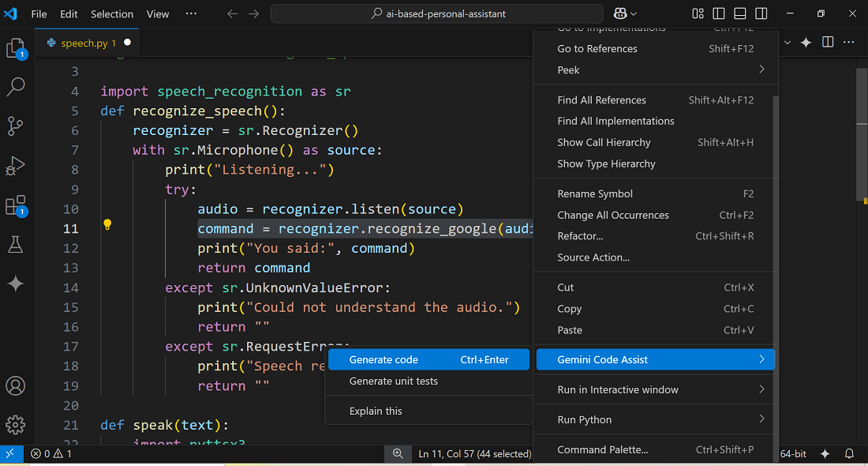Go forward using the right arrow
The height and width of the screenshot is (466, 868).
click(253, 14)
